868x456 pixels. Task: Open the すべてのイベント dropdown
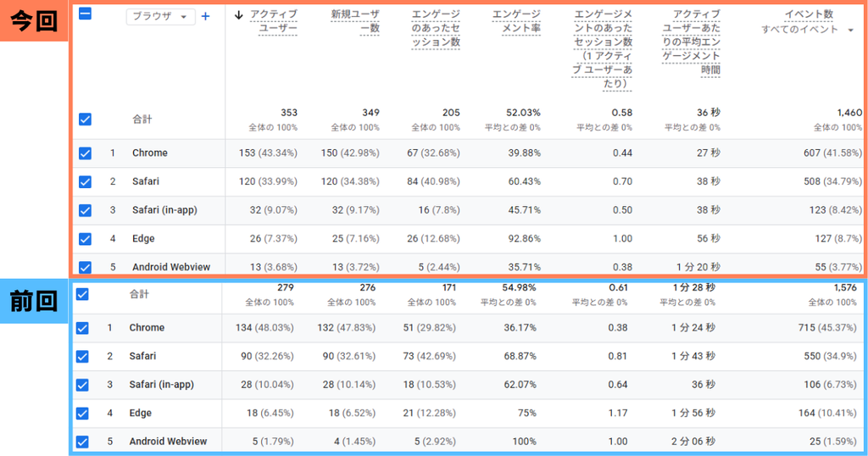[x=807, y=30]
